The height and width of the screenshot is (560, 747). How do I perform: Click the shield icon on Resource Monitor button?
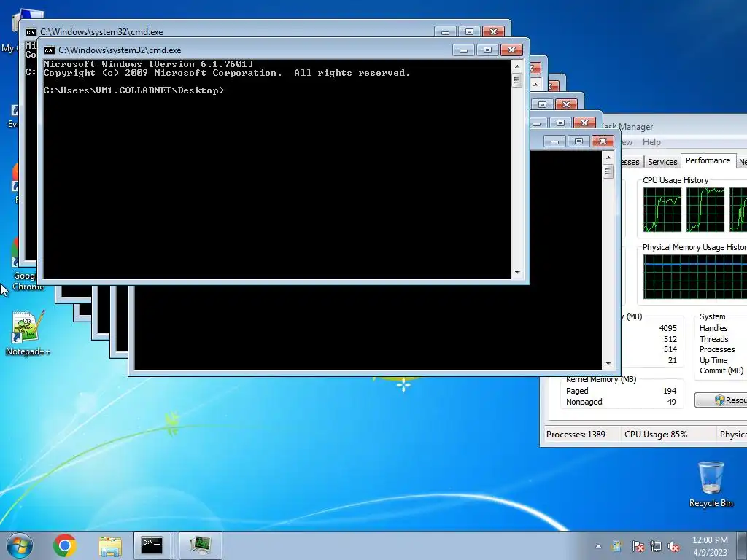click(x=719, y=400)
